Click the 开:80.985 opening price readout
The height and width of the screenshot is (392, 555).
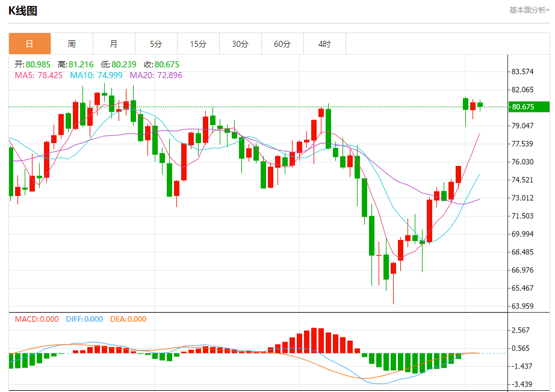[x=33, y=65]
